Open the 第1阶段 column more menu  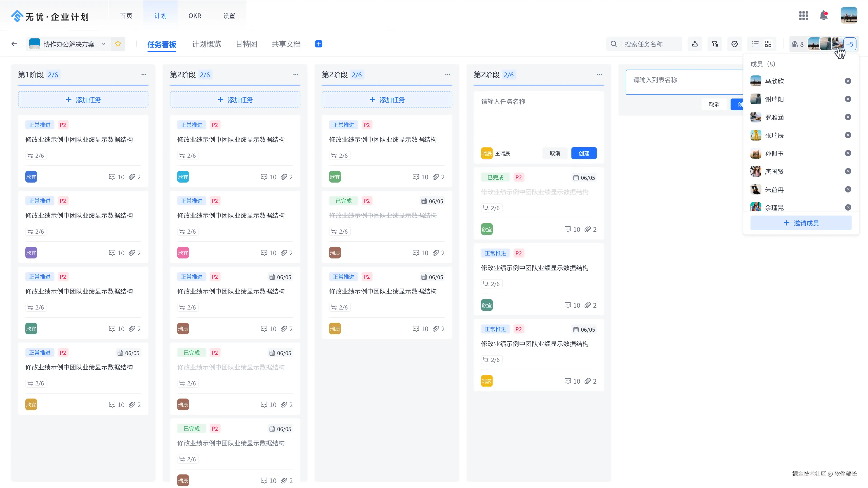point(144,75)
